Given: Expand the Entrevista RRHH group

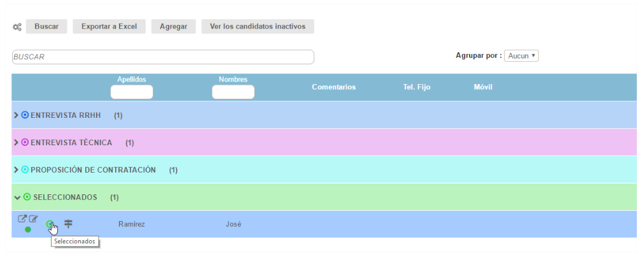Looking at the screenshot, I should pos(16,115).
